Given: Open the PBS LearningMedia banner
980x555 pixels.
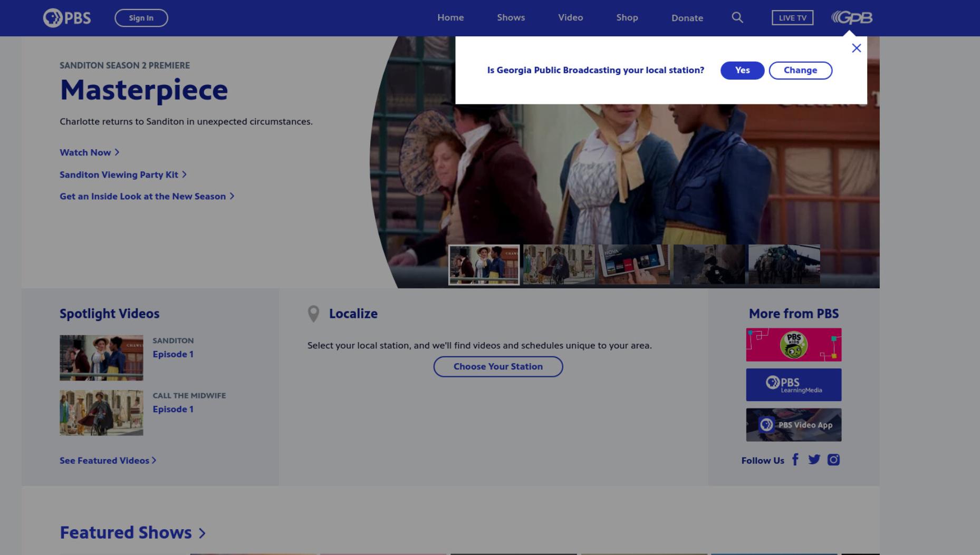Looking at the screenshot, I should tap(793, 385).
